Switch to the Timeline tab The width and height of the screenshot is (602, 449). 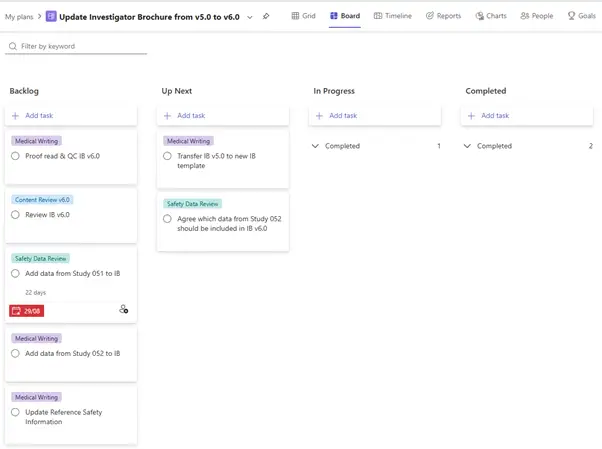(392, 16)
